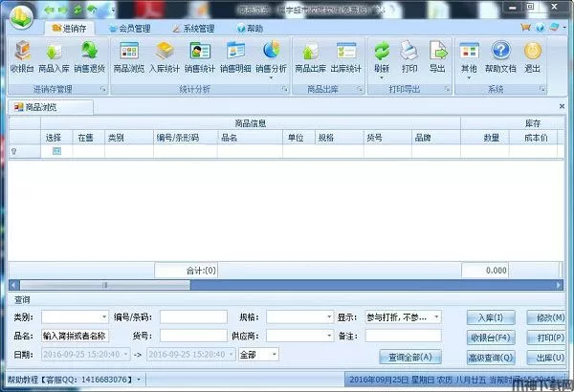
Task: Open the 销售退货 sales return icon
Action: (x=90, y=54)
